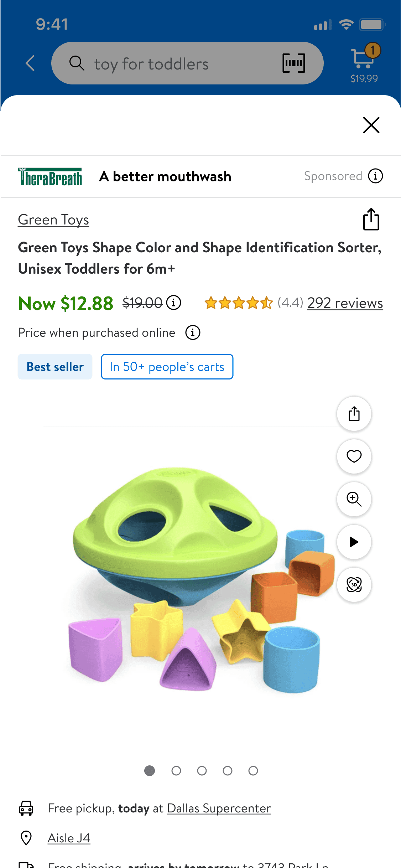The width and height of the screenshot is (401, 868).
Task: Tap the share button over product image
Action: pyautogui.click(x=354, y=414)
